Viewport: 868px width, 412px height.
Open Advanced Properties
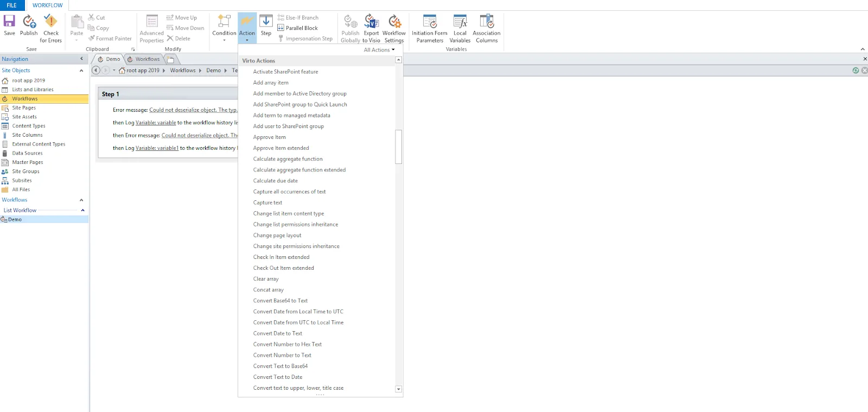tap(152, 29)
